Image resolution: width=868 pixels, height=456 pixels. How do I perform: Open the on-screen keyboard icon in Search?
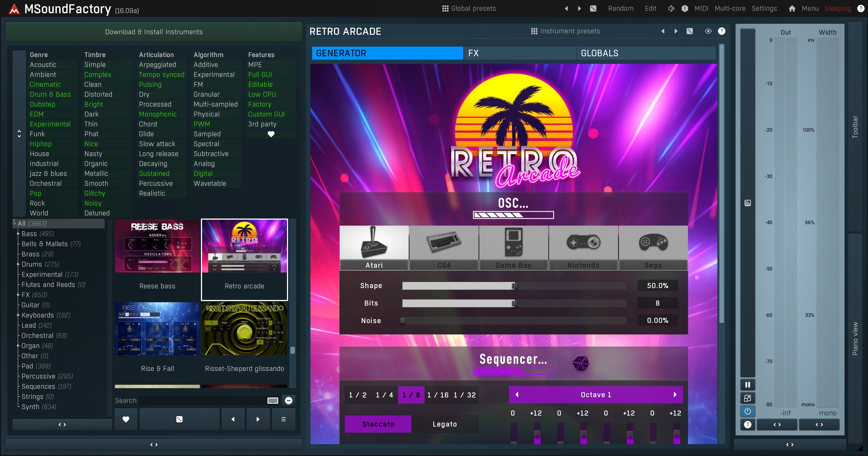(273, 401)
